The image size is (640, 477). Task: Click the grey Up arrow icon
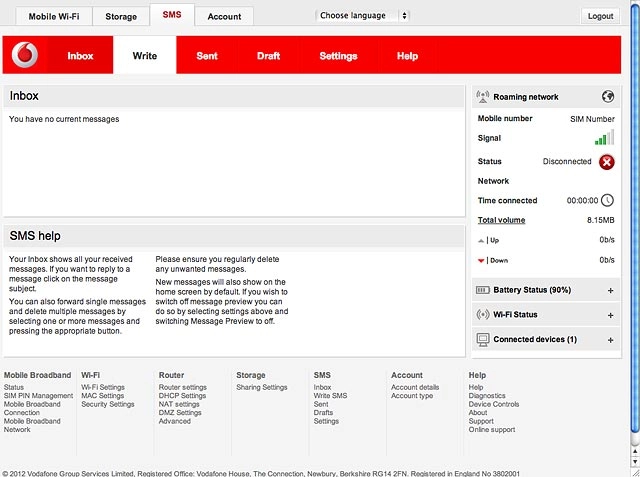(481, 240)
